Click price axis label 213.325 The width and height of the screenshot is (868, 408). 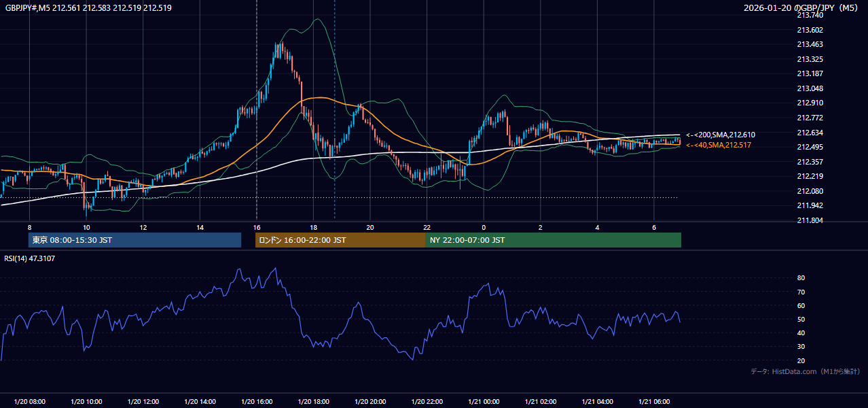[x=810, y=59]
